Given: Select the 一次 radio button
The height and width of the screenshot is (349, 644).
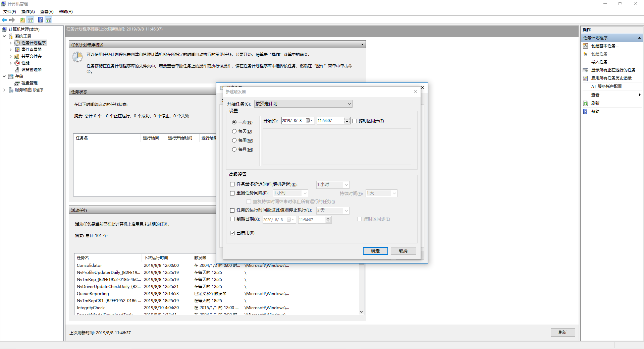Looking at the screenshot, I should [x=234, y=122].
